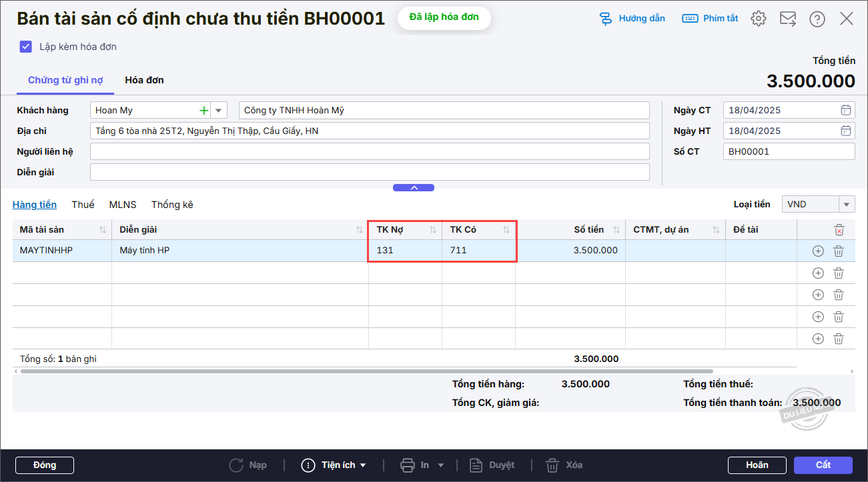868x482 pixels.
Task: Select the Thuế tab
Action: (x=83, y=205)
